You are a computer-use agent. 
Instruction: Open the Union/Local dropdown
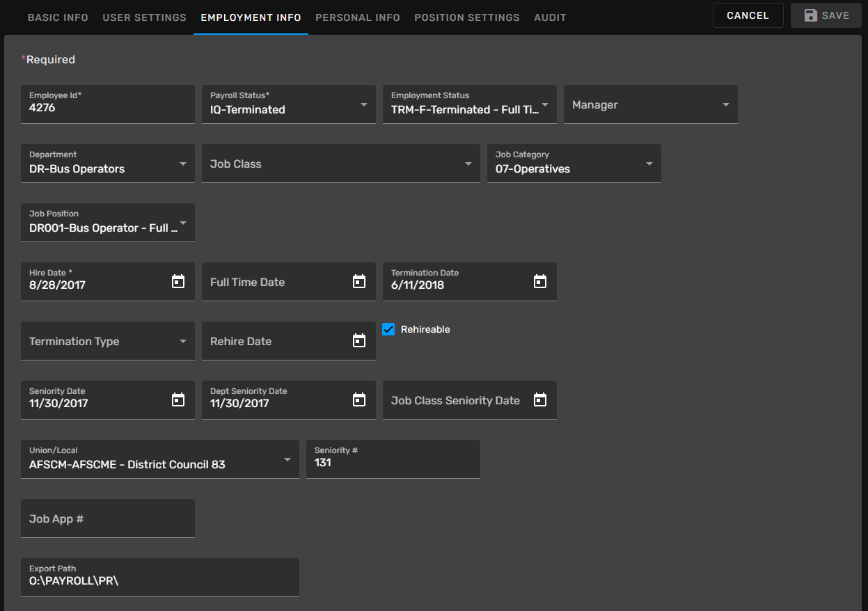coord(287,460)
